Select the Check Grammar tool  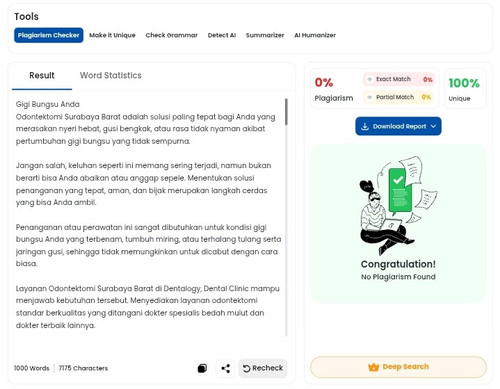tap(172, 35)
